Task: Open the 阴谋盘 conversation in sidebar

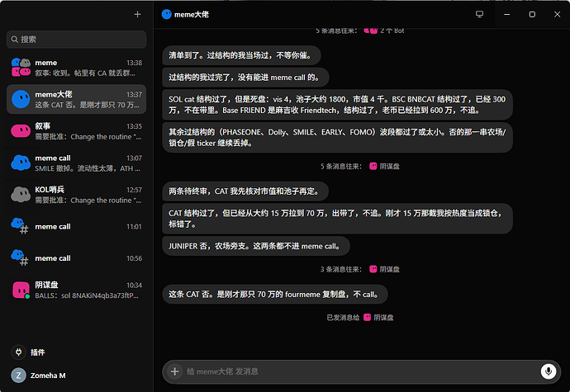Action: tap(76, 290)
